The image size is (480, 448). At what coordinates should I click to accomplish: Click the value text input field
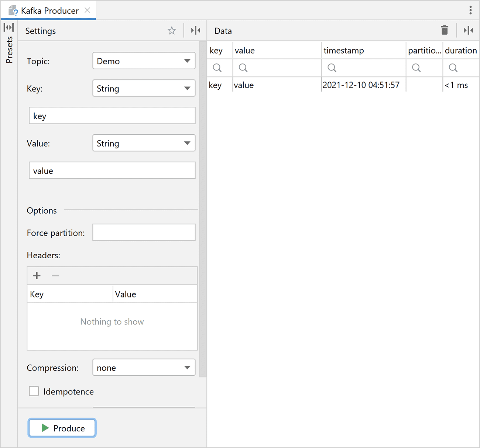tap(112, 170)
